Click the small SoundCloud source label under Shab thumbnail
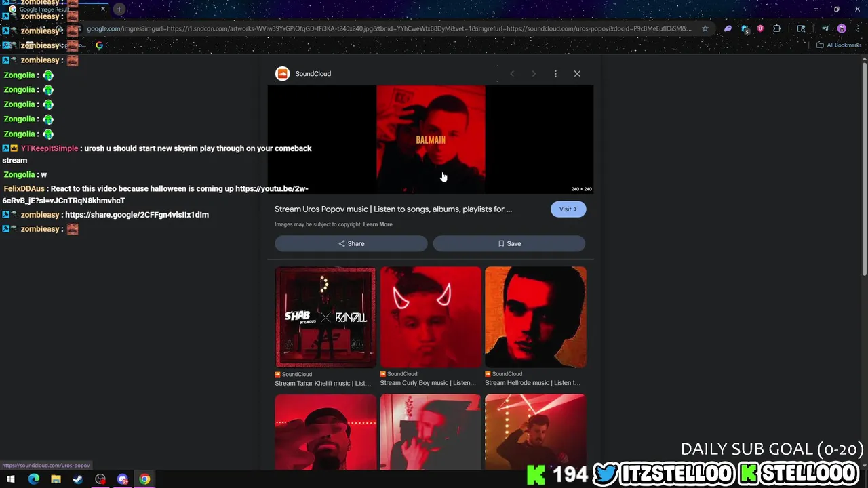The height and width of the screenshot is (488, 868). (x=294, y=374)
